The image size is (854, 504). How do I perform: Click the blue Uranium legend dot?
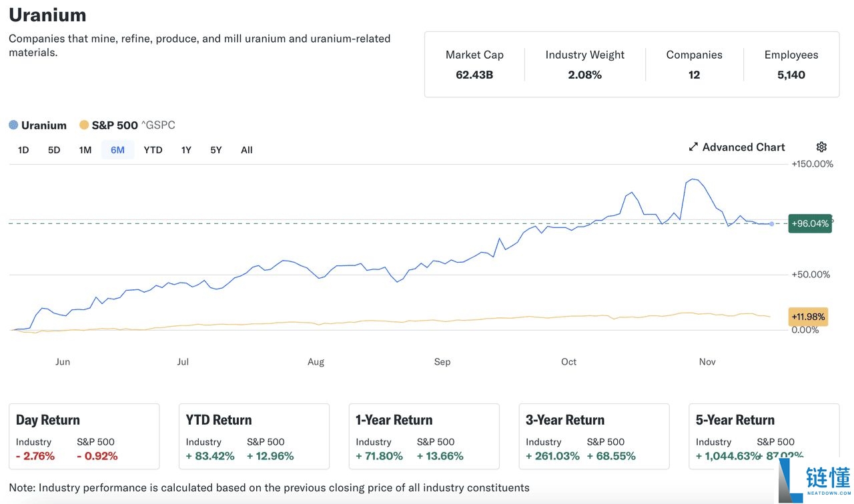pos(13,125)
